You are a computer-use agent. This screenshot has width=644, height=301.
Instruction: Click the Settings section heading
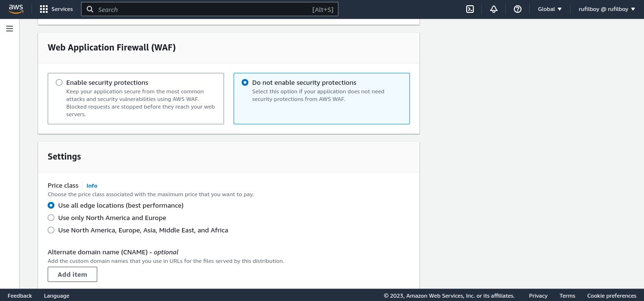[64, 157]
